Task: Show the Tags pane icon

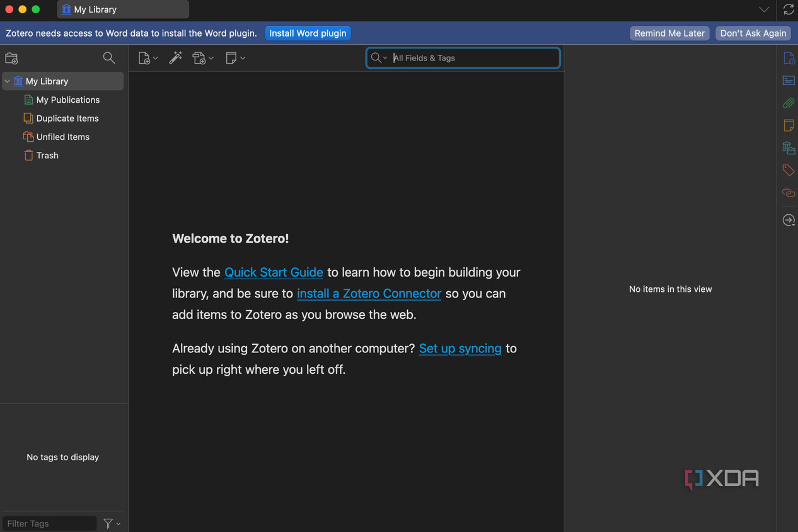Action: (789, 170)
